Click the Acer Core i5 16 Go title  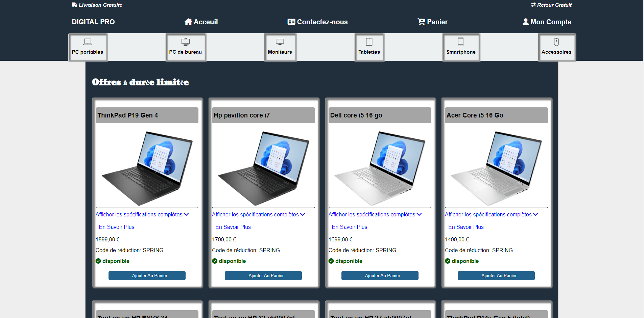496,115
